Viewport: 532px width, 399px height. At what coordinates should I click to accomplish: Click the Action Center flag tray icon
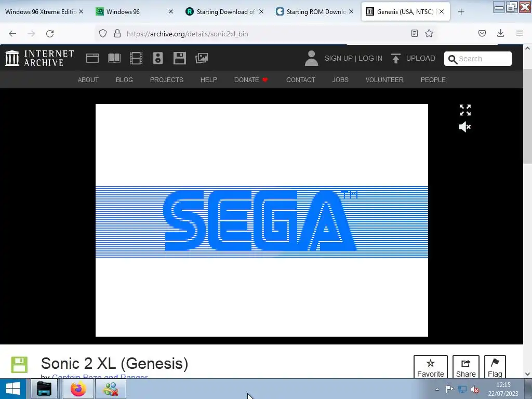coord(449,389)
